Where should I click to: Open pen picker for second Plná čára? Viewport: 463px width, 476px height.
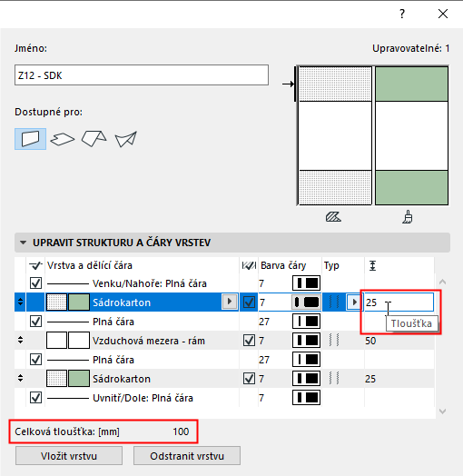coord(306,360)
